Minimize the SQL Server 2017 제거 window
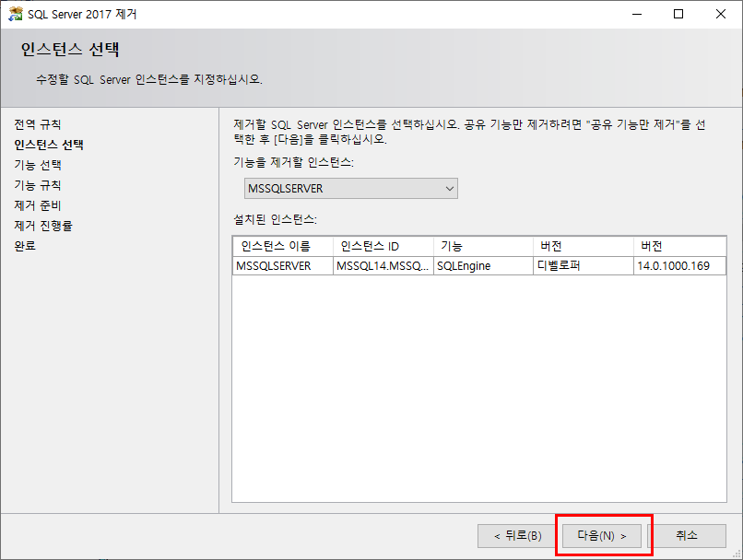The height and width of the screenshot is (560, 743). point(637,14)
